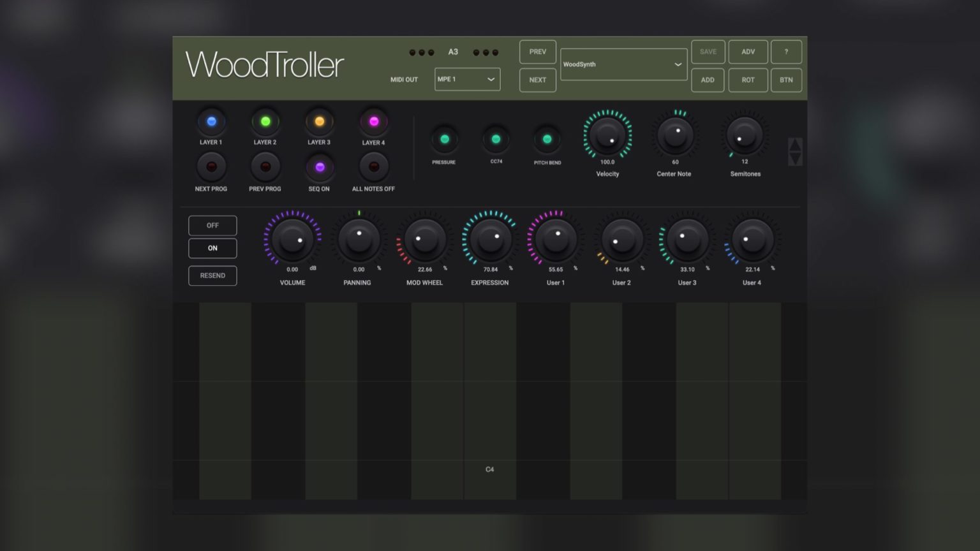This screenshot has height=551, width=980.
Task: Click the Semitones up/down stepper
Action: (x=795, y=151)
